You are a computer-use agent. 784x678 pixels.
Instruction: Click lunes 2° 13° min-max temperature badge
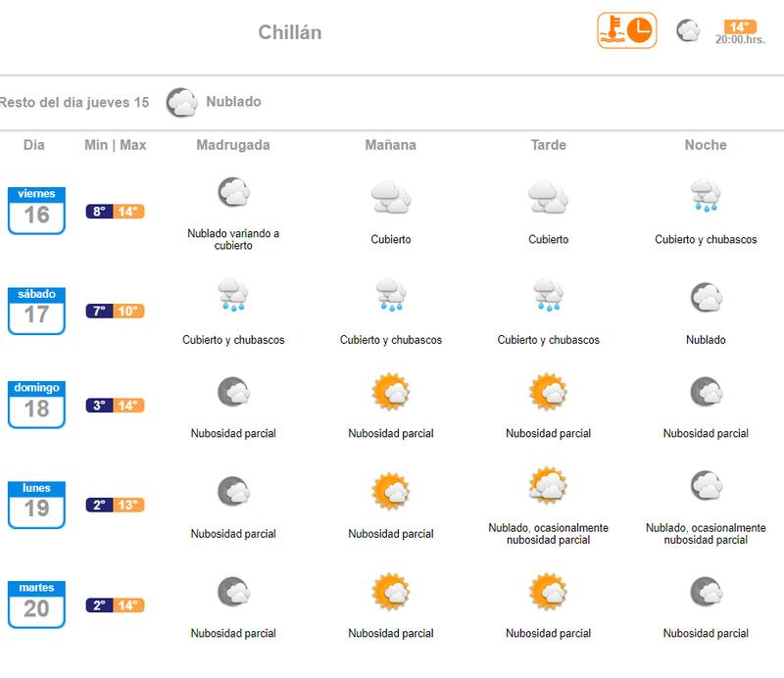point(115,506)
